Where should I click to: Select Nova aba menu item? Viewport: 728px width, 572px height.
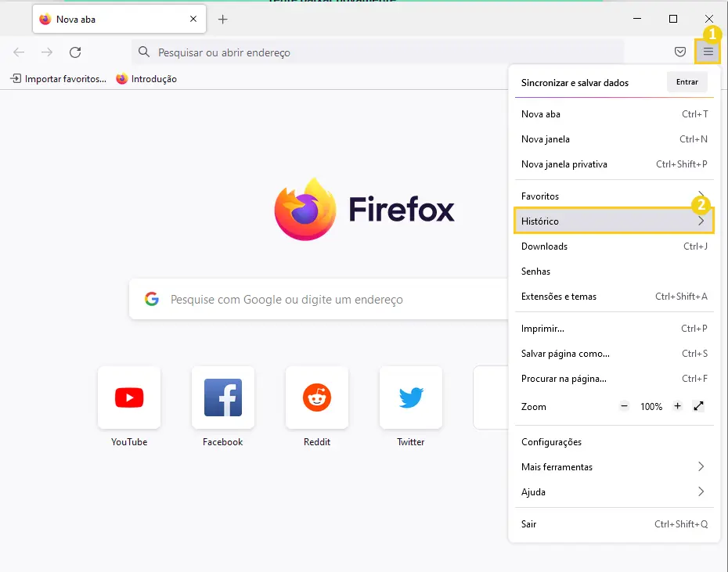coord(614,114)
